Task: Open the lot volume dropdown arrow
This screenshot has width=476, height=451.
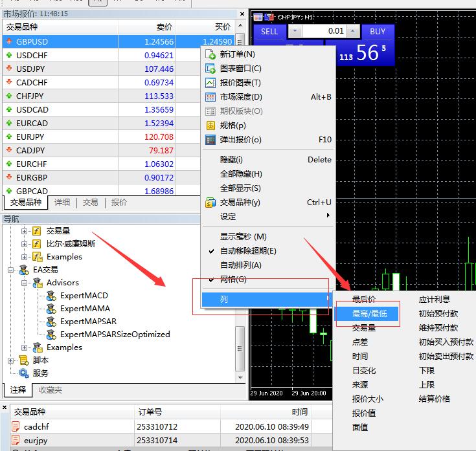Action: pos(295,31)
